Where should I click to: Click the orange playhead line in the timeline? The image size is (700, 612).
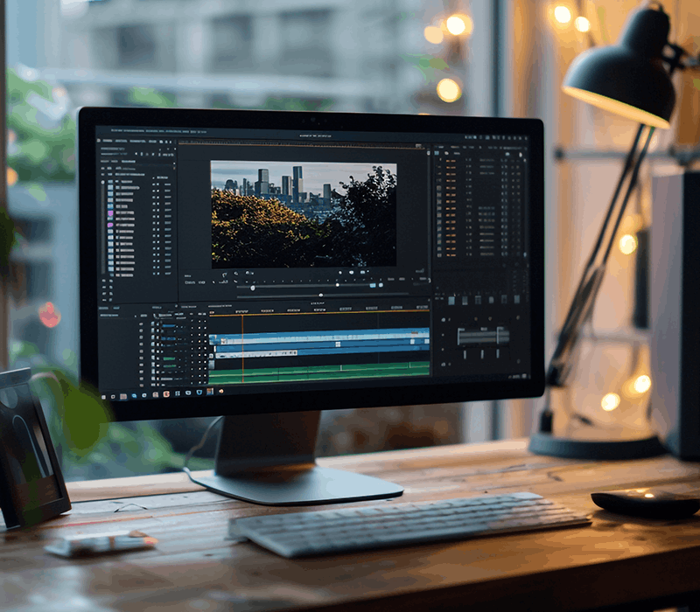pyautogui.click(x=242, y=349)
